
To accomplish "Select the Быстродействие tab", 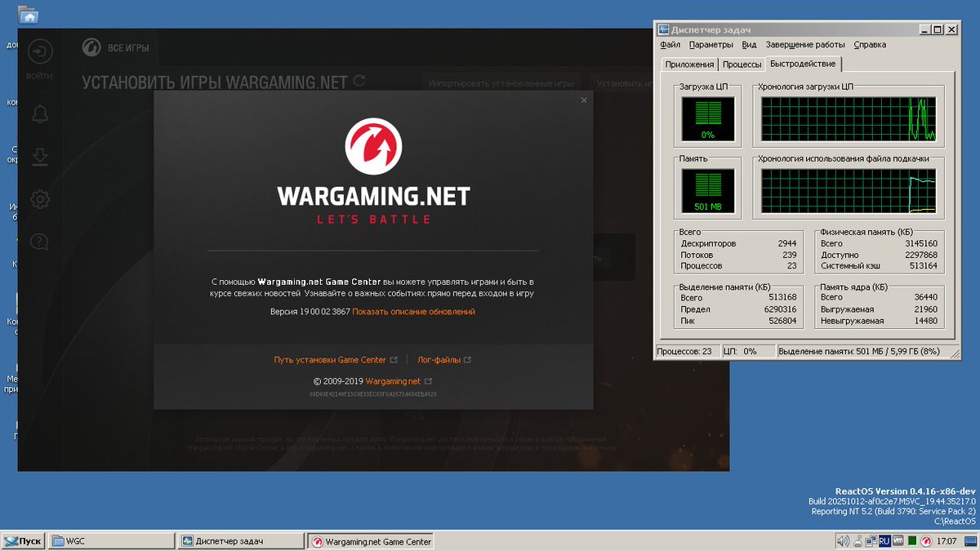I will pos(803,64).
